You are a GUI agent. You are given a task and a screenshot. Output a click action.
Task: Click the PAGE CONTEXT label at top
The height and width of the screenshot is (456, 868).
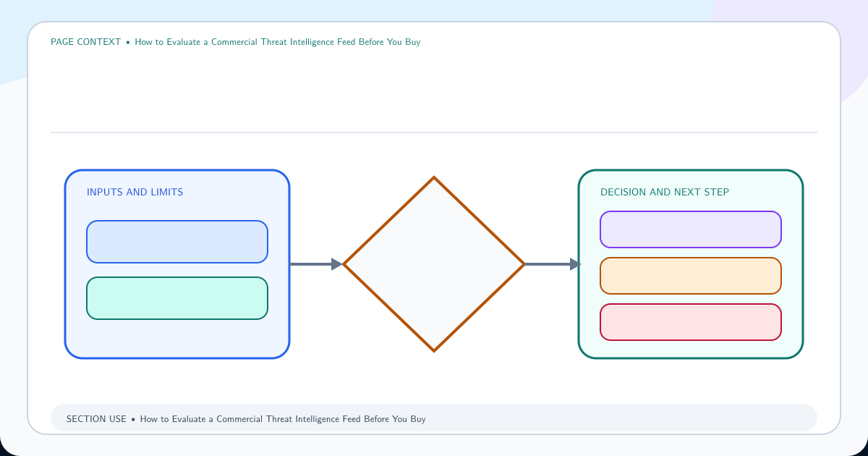tap(86, 42)
